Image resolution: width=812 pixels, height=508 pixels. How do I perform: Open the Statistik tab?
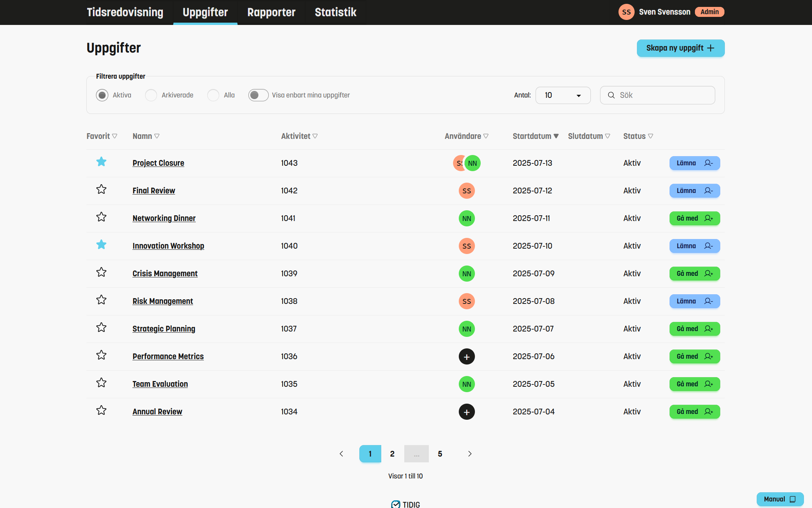pyautogui.click(x=335, y=12)
